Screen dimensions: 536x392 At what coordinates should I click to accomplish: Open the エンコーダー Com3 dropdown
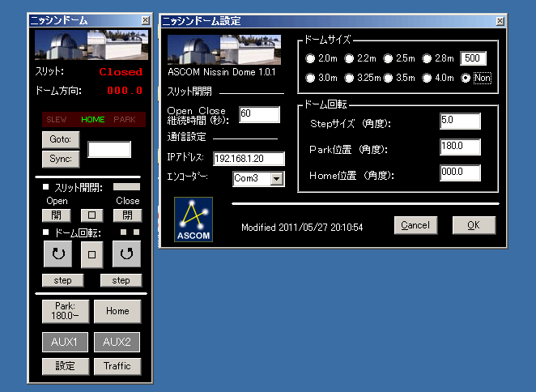tap(276, 178)
